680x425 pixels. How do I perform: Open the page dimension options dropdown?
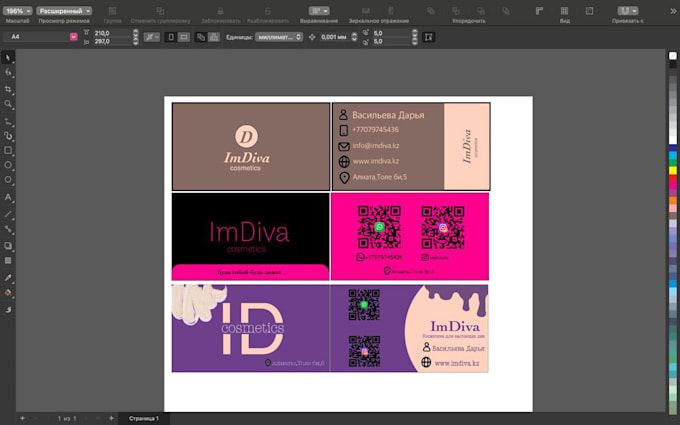152,37
